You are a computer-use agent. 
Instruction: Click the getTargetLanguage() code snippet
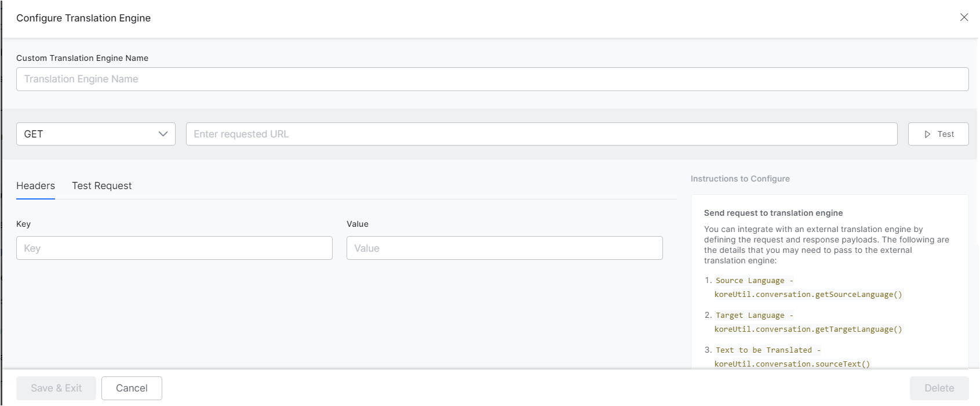click(808, 329)
